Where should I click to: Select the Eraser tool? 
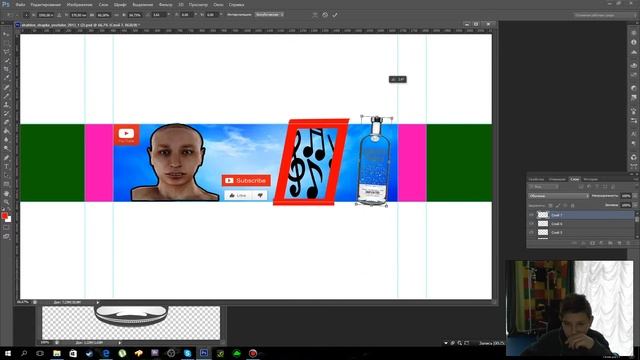(6, 122)
